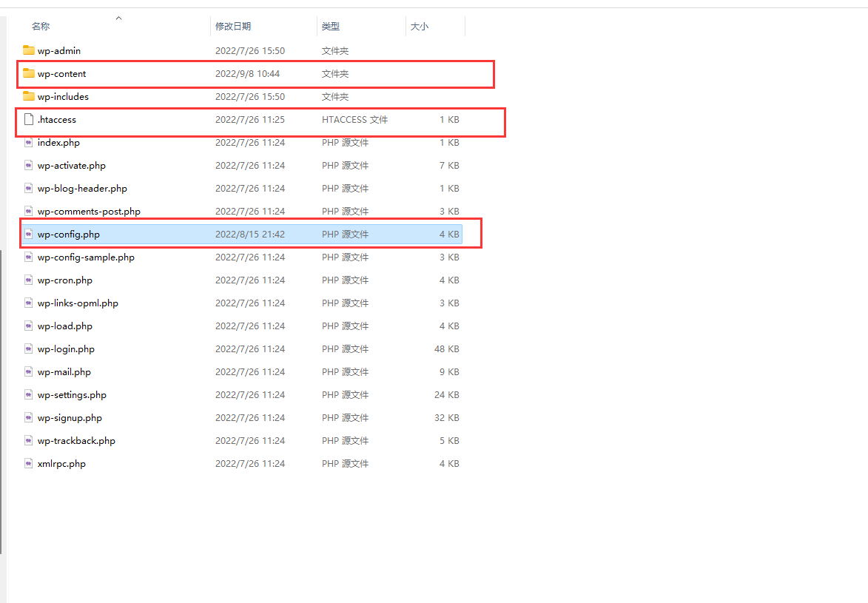Select the wp-config.php file name
868x603 pixels.
tap(69, 235)
